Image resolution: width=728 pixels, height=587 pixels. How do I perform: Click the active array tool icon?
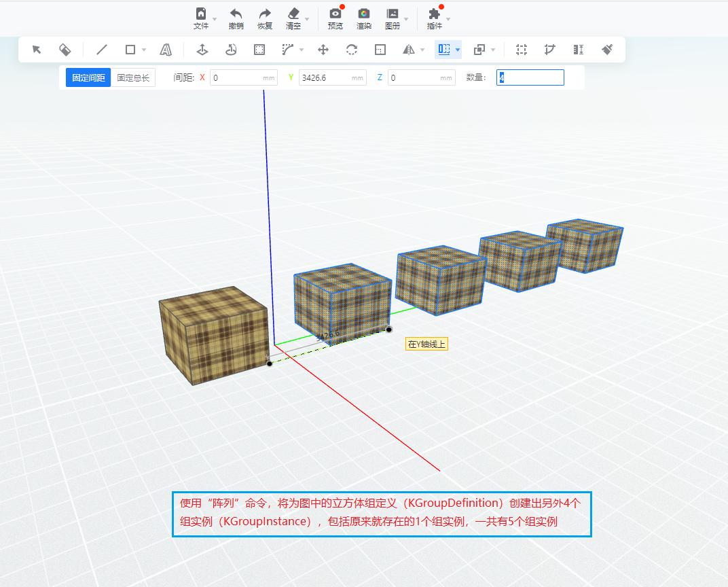tap(444, 49)
